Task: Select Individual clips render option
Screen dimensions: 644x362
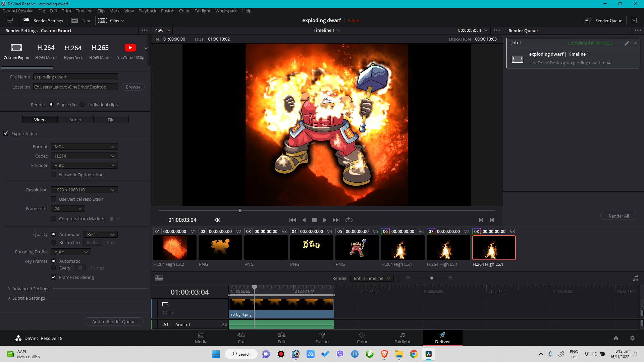Action: (x=82, y=104)
